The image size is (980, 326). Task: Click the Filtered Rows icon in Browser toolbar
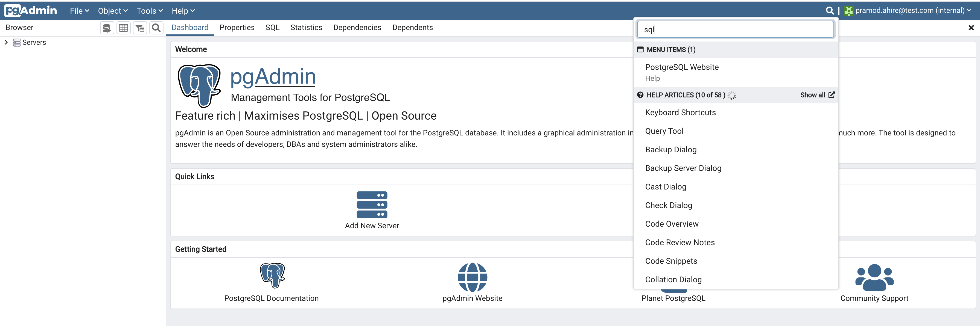140,28
